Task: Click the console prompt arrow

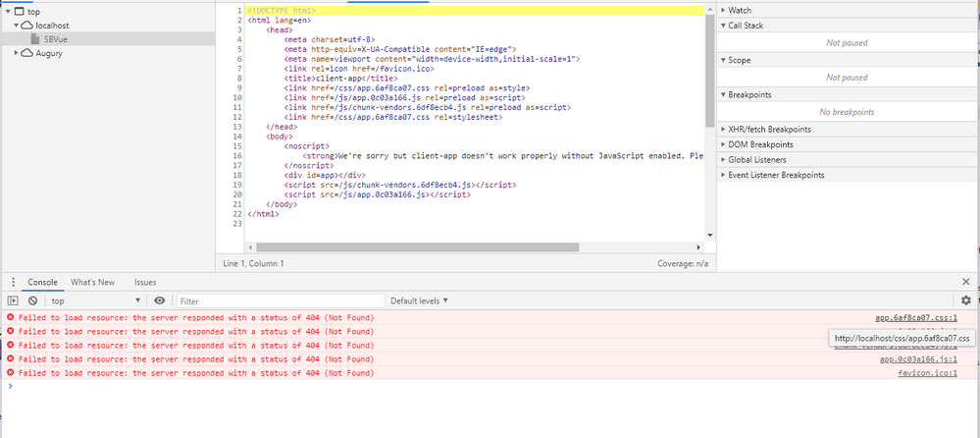Action: coord(10,386)
